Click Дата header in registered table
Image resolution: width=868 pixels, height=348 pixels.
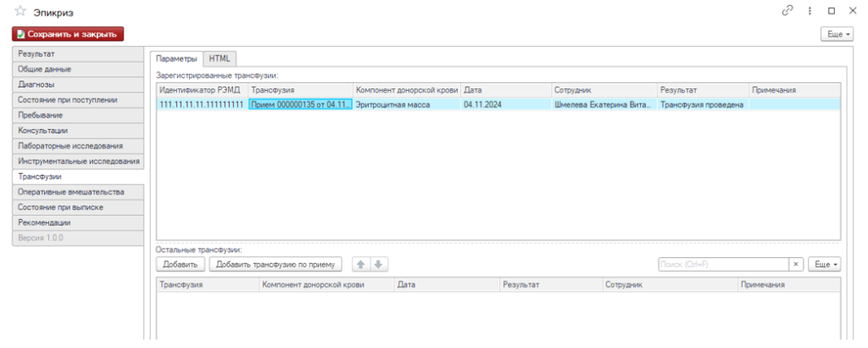click(x=507, y=90)
